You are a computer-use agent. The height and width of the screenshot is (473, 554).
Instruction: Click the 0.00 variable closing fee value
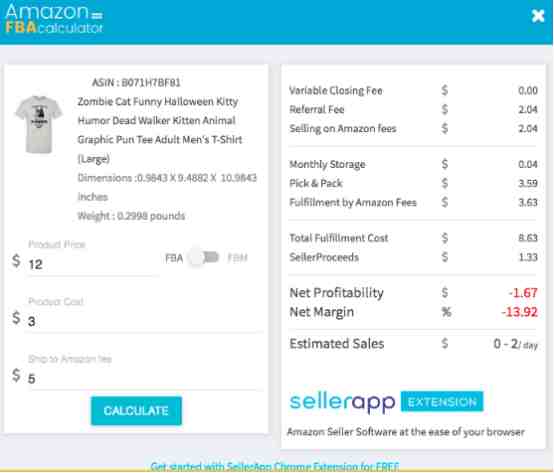[x=528, y=91]
